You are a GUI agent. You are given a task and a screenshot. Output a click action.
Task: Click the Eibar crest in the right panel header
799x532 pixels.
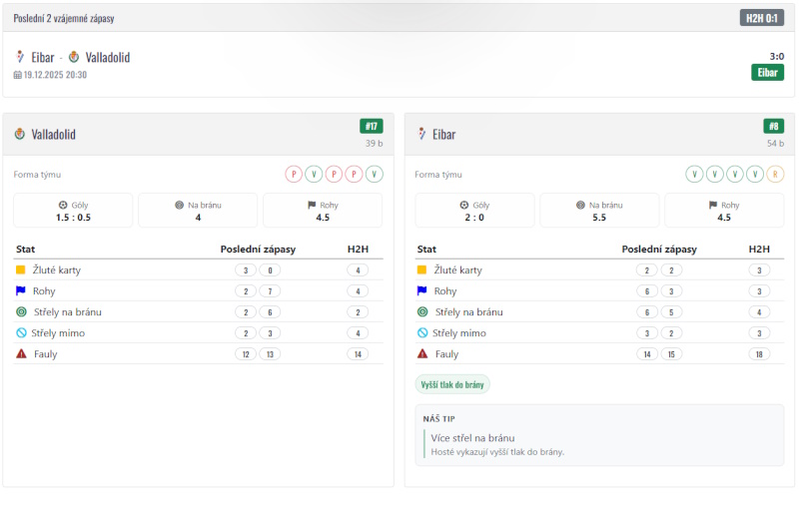[421, 134]
